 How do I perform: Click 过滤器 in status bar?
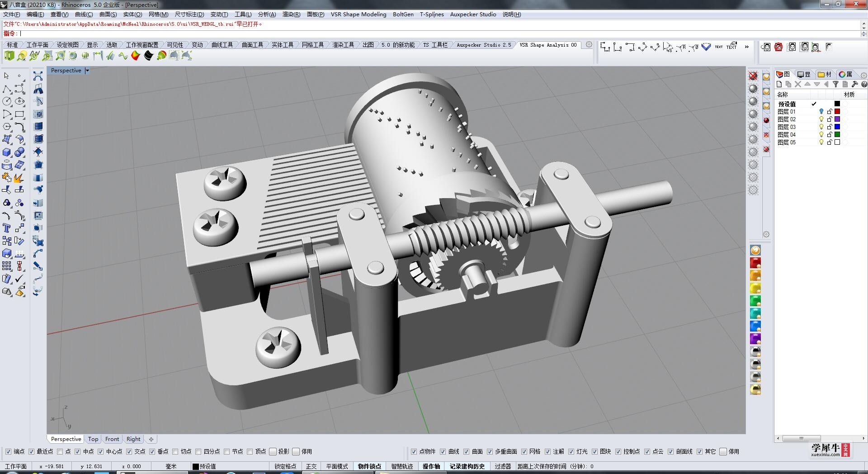503,466
